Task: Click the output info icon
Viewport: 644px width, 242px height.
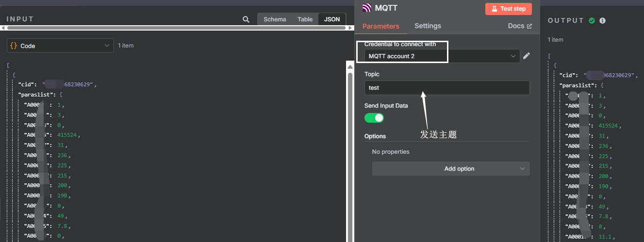Action: [x=602, y=20]
